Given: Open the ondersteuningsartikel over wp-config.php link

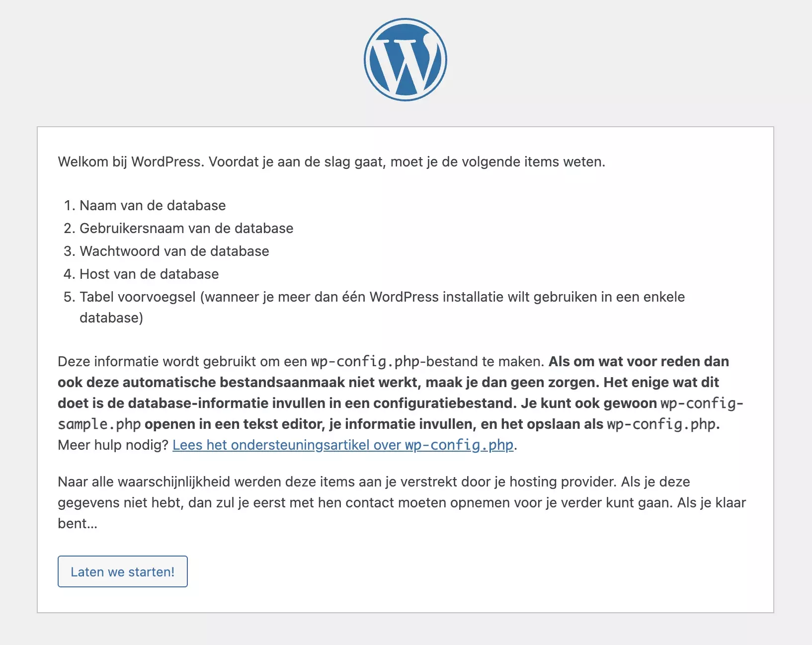Looking at the screenshot, I should point(343,445).
